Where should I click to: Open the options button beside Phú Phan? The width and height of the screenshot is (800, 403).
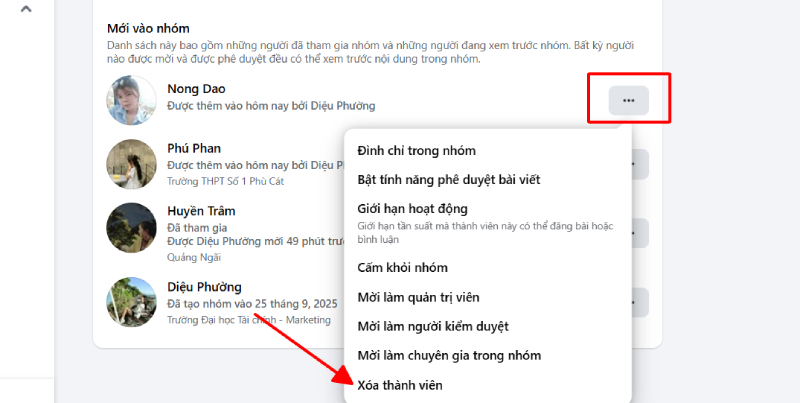click(x=640, y=164)
